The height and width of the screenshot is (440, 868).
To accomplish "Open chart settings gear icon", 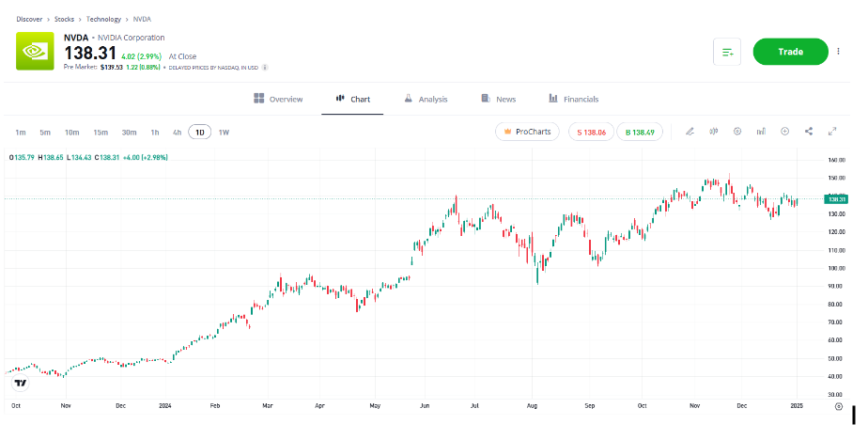I will point(737,132).
